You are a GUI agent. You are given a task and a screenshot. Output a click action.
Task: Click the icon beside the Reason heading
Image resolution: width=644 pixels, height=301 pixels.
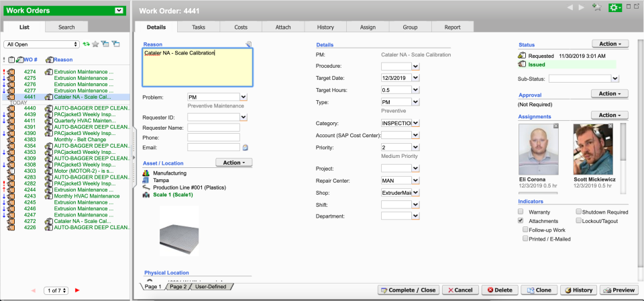point(249,44)
